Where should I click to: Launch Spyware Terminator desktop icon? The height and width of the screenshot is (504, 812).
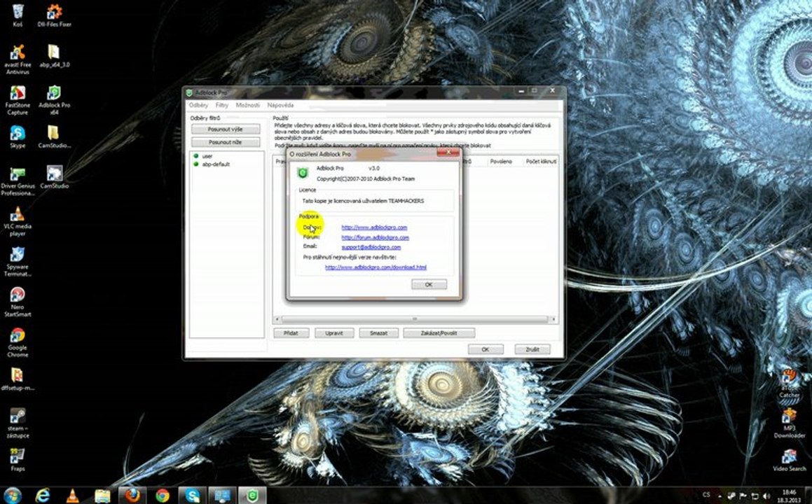click(x=18, y=262)
